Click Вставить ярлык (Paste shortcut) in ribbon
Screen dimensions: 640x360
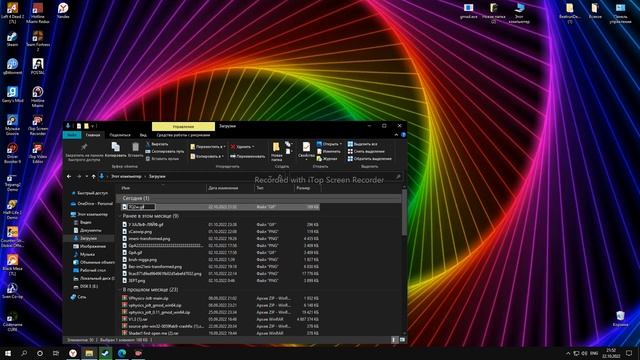tap(162, 159)
